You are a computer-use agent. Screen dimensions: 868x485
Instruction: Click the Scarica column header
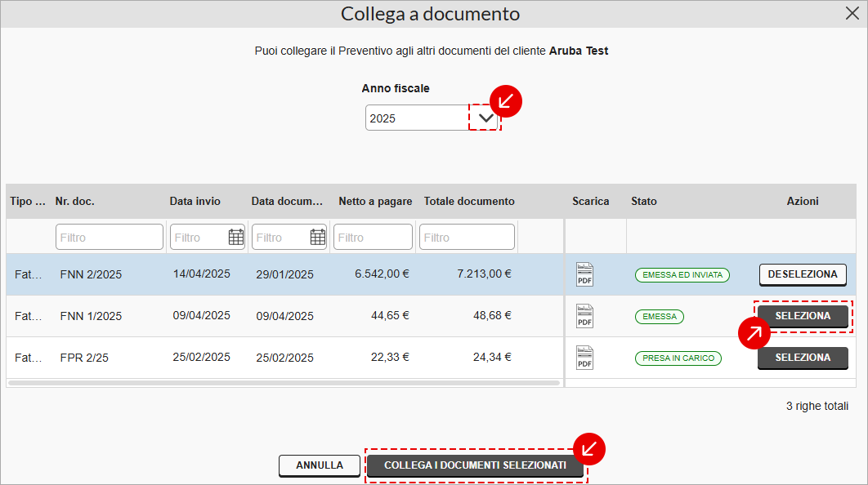point(591,202)
